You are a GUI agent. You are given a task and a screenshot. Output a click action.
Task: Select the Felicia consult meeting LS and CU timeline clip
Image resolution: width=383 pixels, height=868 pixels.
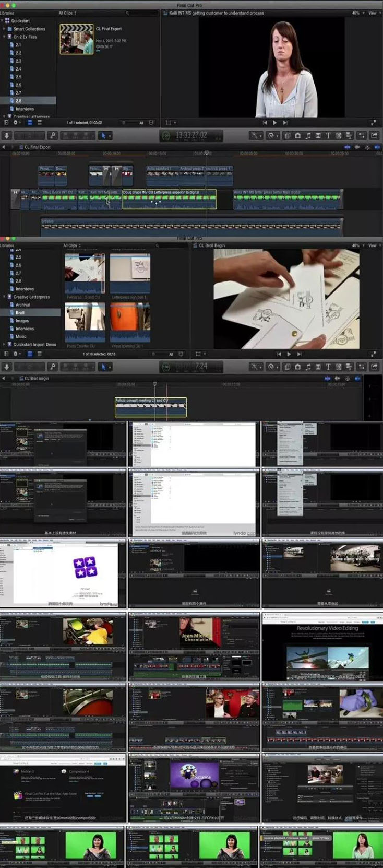151,407
